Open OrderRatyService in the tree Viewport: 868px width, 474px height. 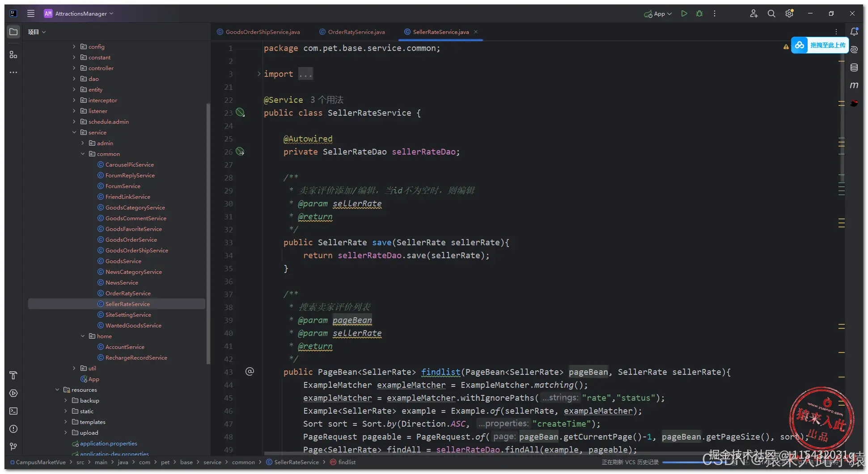click(124, 293)
